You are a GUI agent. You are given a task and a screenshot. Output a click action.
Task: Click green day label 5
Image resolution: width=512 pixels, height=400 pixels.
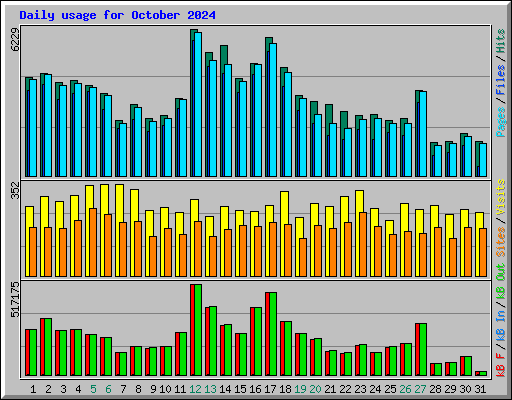point(93,389)
